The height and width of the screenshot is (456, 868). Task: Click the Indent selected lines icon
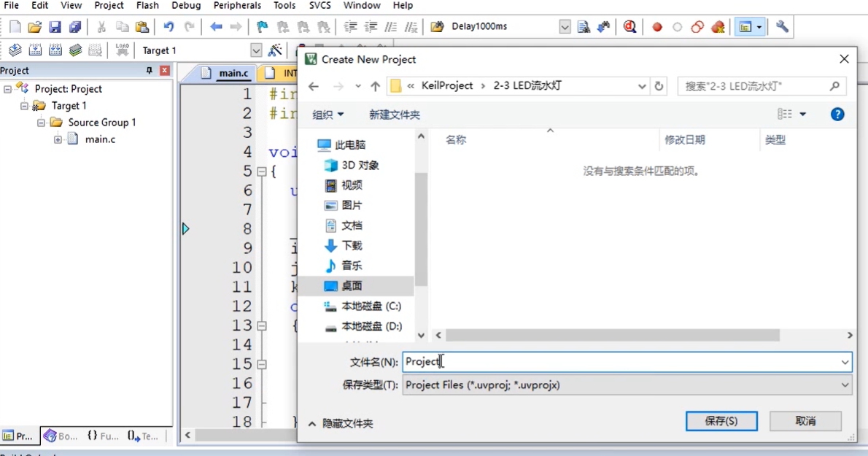(x=350, y=26)
